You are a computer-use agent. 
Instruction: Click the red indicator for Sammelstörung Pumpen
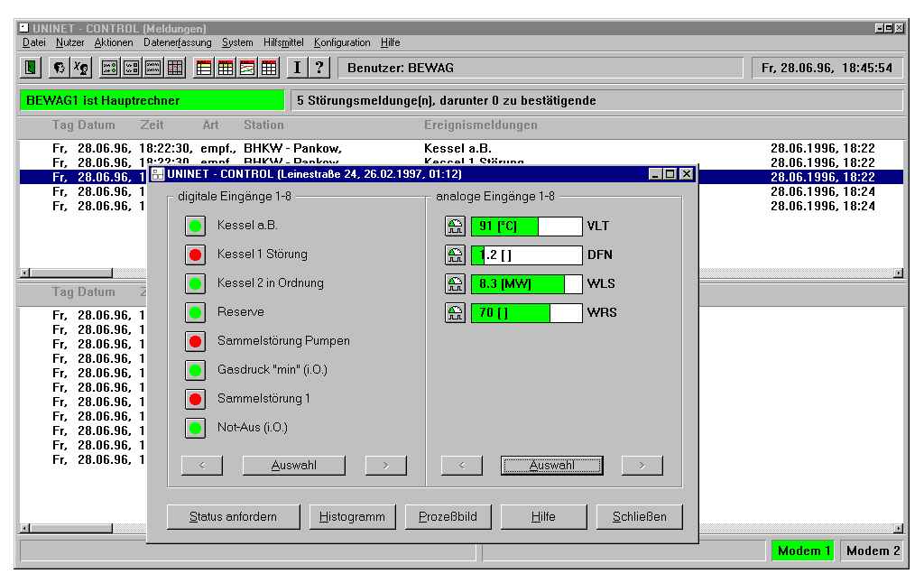coord(195,341)
